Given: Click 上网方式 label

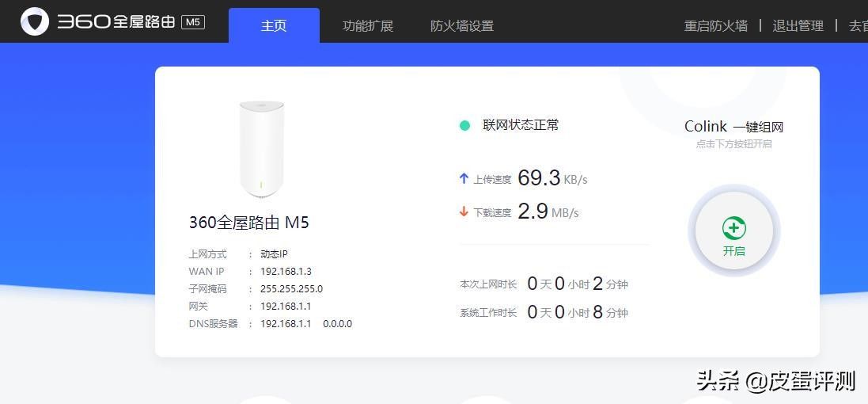Looking at the screenshot, I should click(x=207, y=254).
